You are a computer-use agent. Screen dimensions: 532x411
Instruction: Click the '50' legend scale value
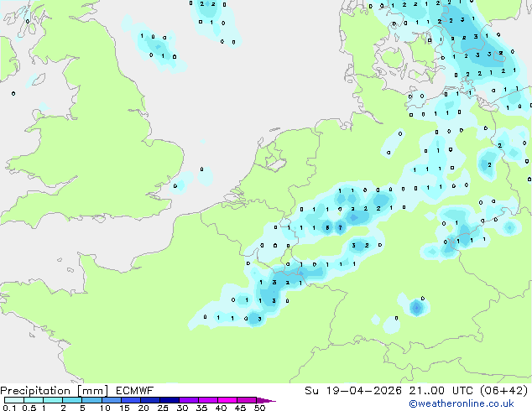260,408
